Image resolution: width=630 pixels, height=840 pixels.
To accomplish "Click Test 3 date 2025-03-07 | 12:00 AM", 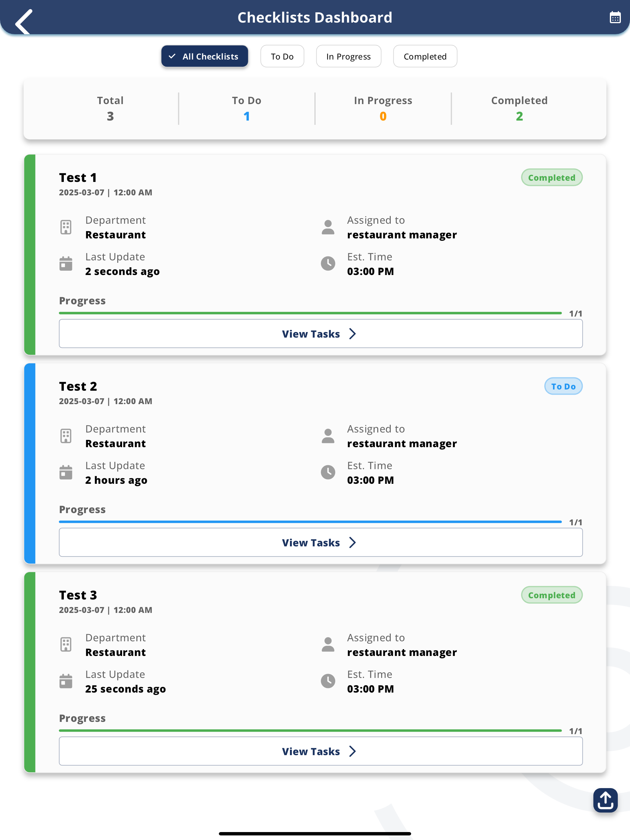I will tap(106, 610).
